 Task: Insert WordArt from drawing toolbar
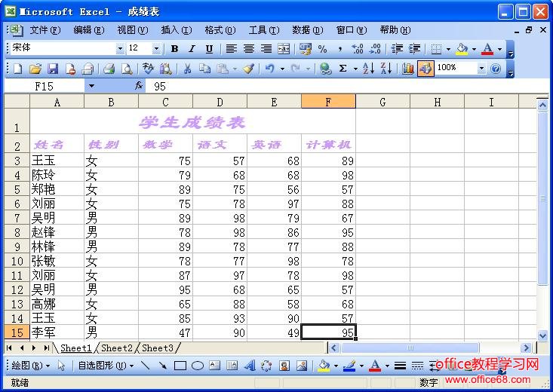point(250,366)
